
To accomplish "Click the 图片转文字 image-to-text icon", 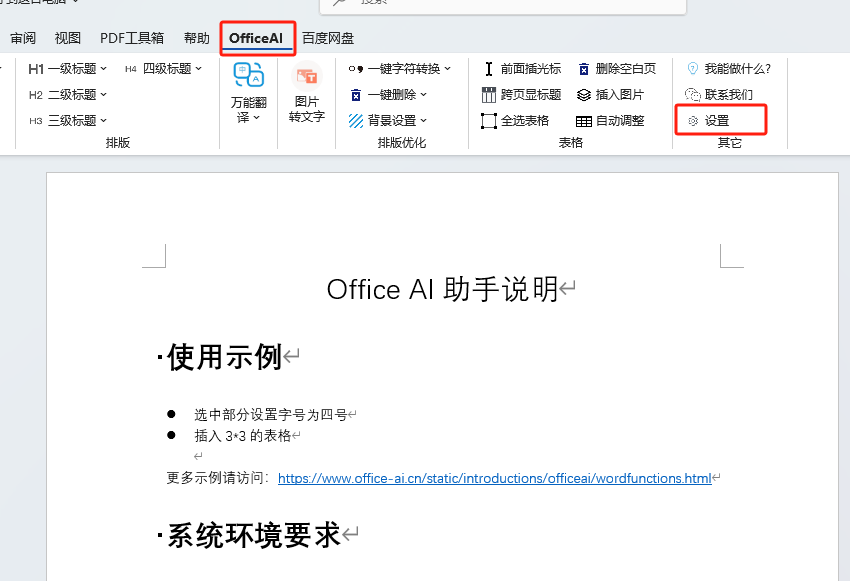I will [307, 76].
